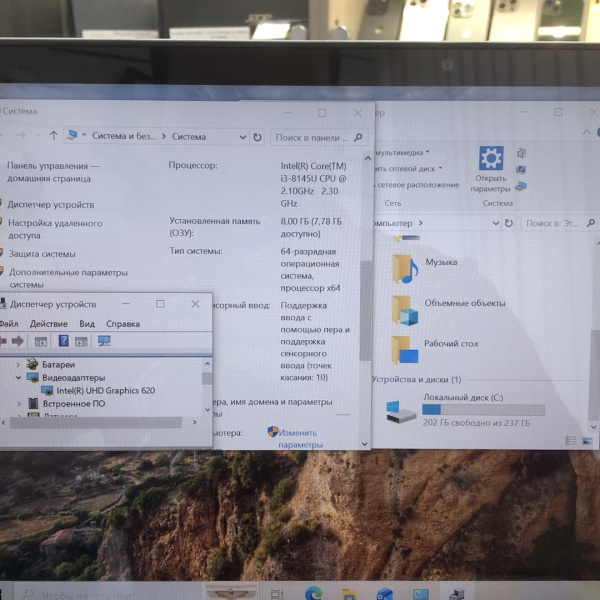The height and width of the screenshot is (600, 600).
Task: Click the Back arrow in Device Manager toolbar
Action: click(x=3, y=341)
